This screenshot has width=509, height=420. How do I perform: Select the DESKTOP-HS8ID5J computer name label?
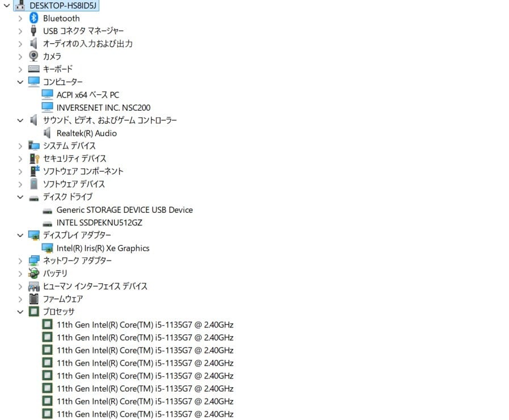click(62, 6)
